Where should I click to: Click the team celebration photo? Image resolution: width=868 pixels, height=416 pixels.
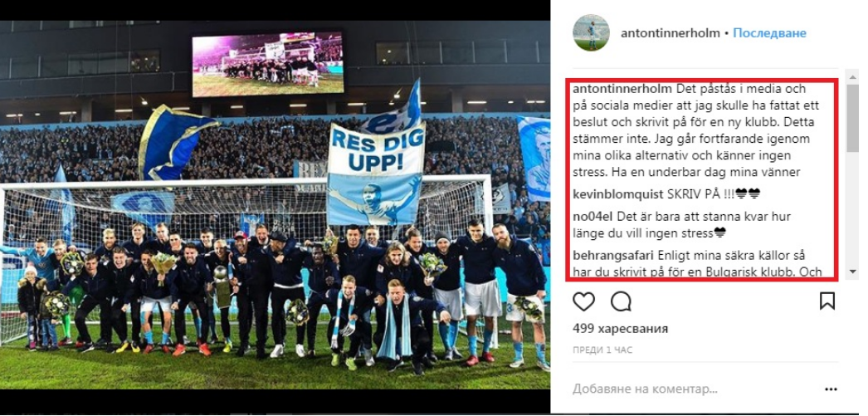point(276,205)
